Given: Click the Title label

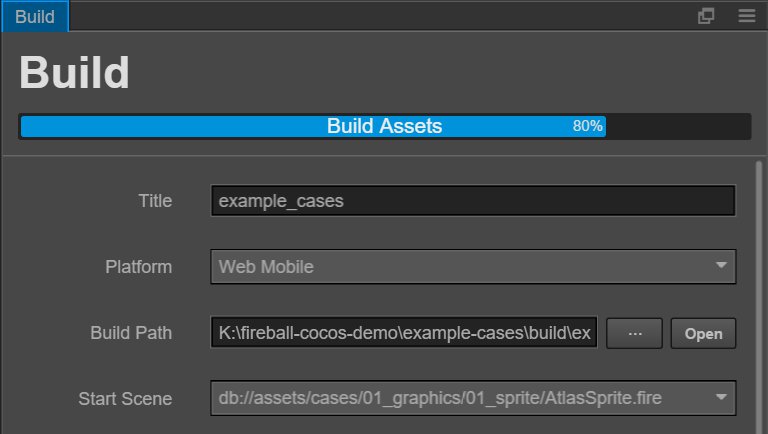Looking at the screenshot, I should tap(155, 201).
